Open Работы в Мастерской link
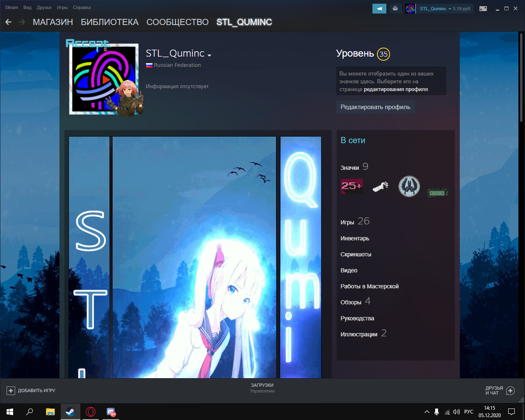Image resolution: width=525 pixels, height=420 pixels. pos(370,286)
